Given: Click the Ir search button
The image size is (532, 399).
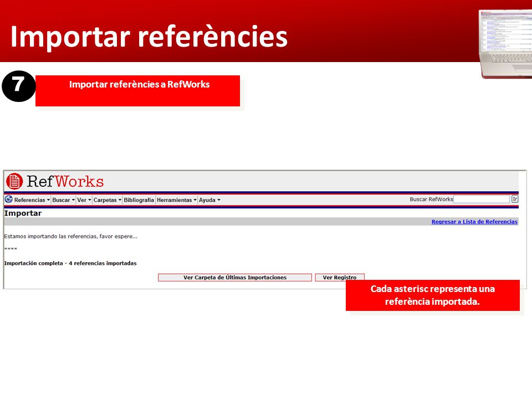Looking at the screenshot, I should tap(515, 199).
